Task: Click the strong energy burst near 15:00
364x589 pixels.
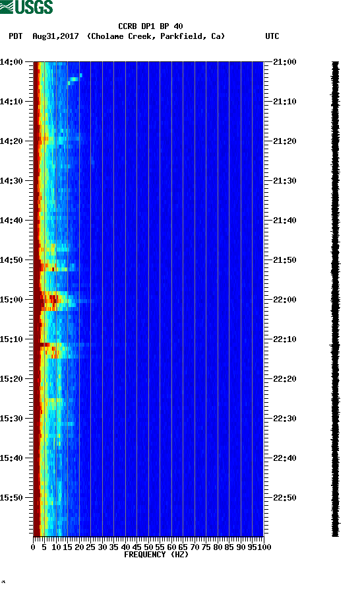Action: coord(56,300)
